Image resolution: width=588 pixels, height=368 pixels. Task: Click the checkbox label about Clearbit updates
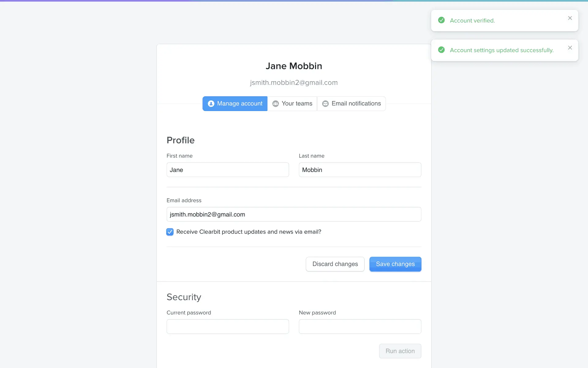249,232
